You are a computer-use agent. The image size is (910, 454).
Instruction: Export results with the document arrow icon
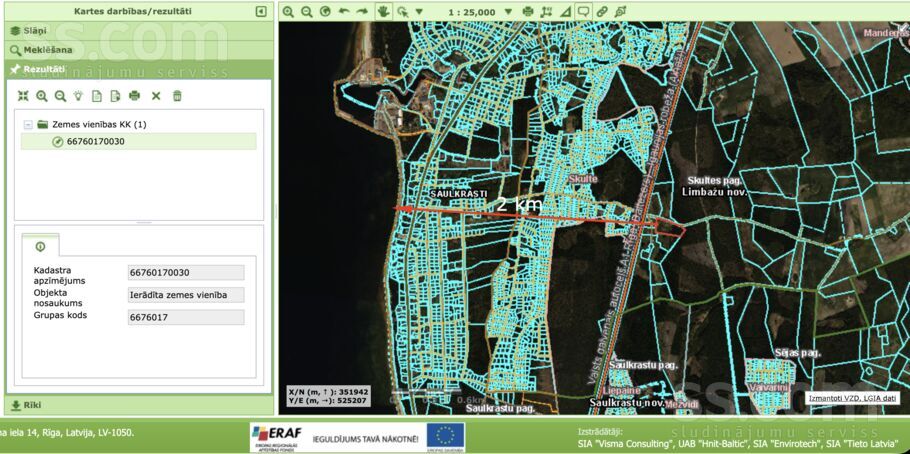click(x=115, y=96)
